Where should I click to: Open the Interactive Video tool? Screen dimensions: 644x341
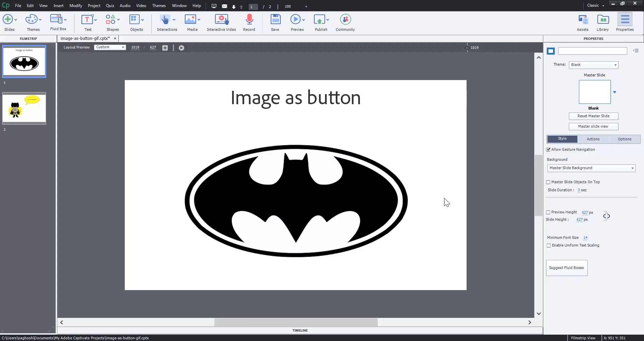pyautogui.click(x=221, y=20)
